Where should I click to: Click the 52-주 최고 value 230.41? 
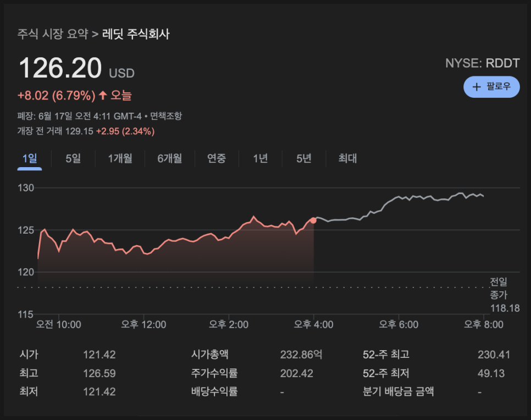pos(494,355)
